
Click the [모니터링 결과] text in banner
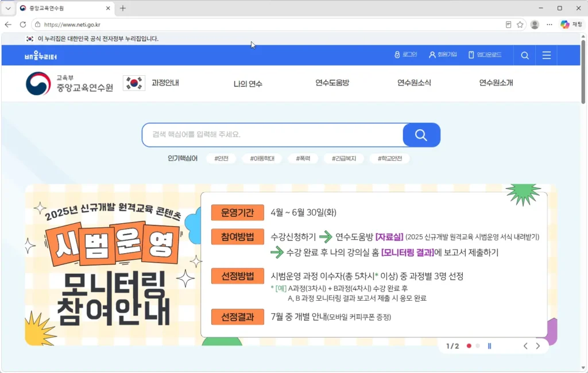tap(408, 252)
